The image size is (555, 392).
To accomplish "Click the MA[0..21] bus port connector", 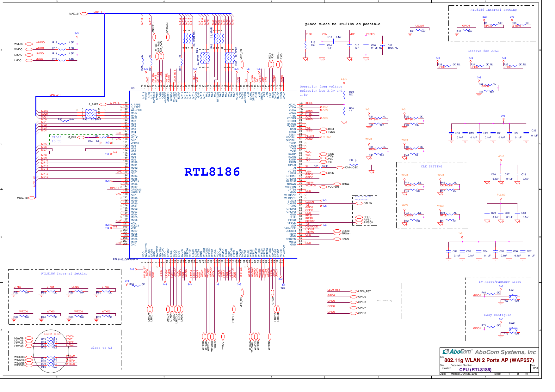I will coord(84,14).
